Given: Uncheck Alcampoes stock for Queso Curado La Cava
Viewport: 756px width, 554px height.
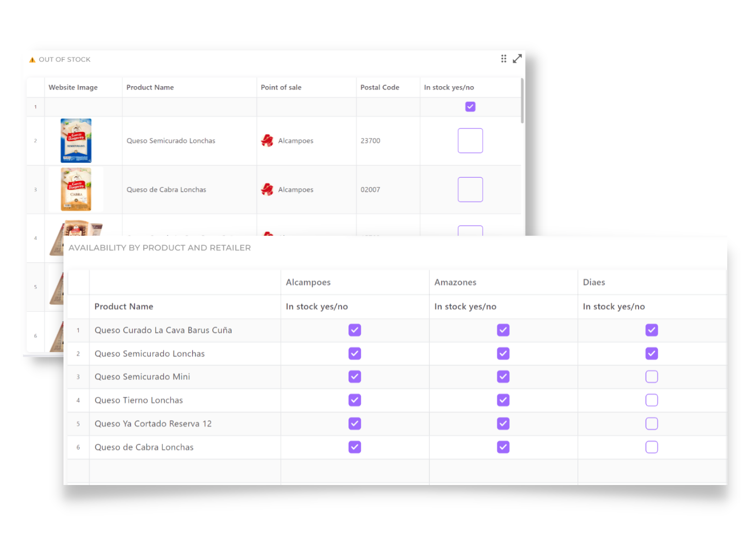Looking at the screenshot, I should pos(355,330).
